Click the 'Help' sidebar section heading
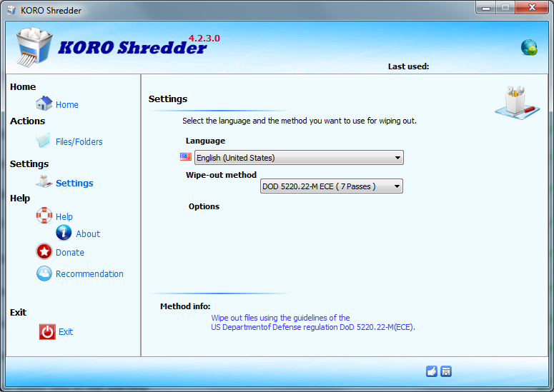Viewport: 554px width, 392px height. [20, 198]
